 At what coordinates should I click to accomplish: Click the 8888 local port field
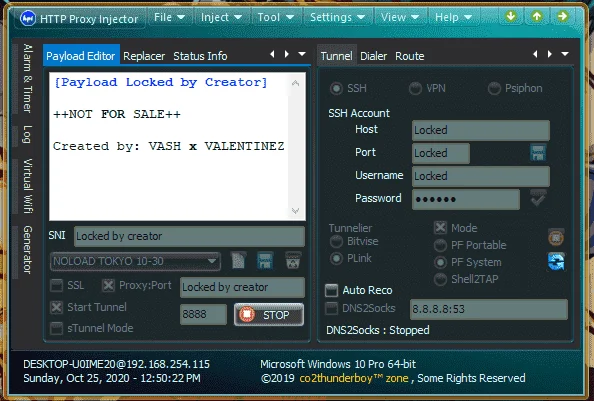[x=203, y=314]
